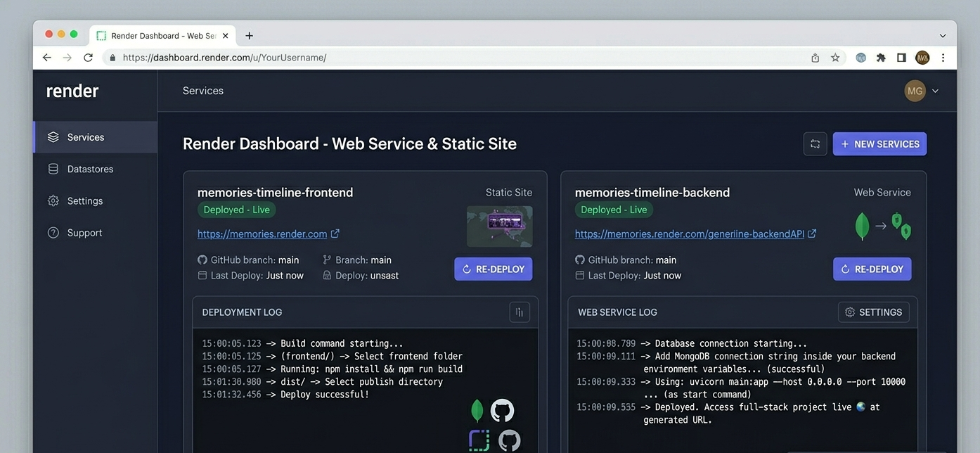The width and height of the screenshot is (980, 453).
Task: Expand the tab search chevron in title bar
Action: (943, 35)
